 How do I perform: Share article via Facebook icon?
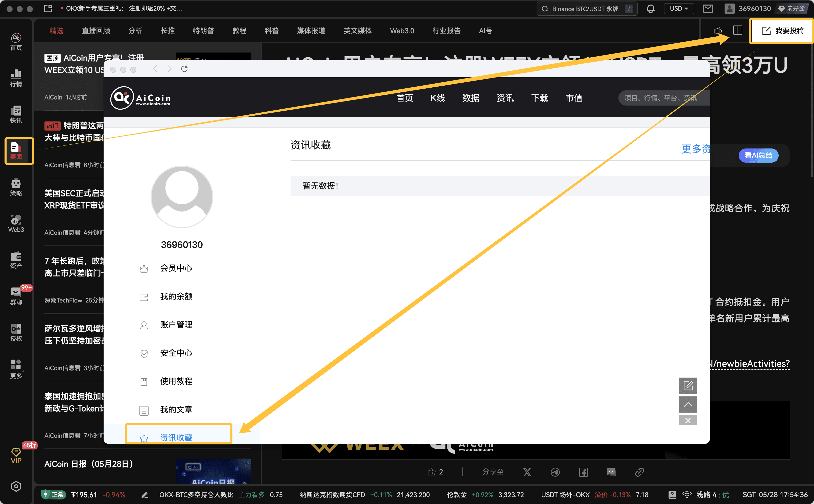(x=583, y=472)
